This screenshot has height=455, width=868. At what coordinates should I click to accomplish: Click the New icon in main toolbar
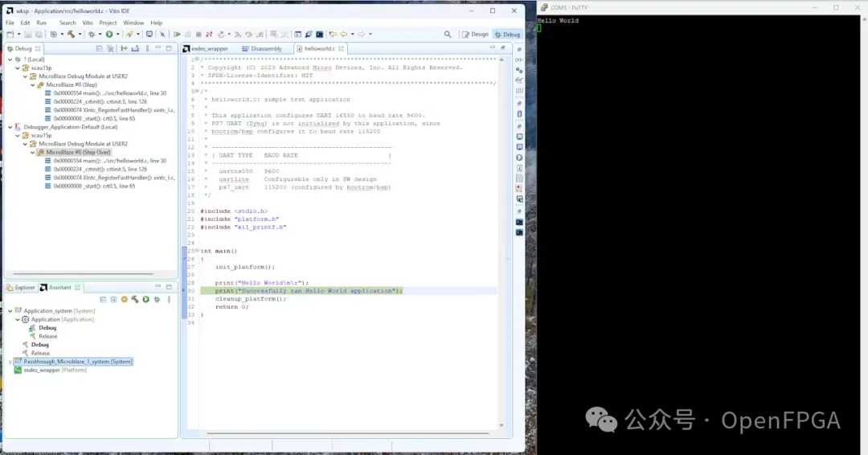[x=10, y=35]
